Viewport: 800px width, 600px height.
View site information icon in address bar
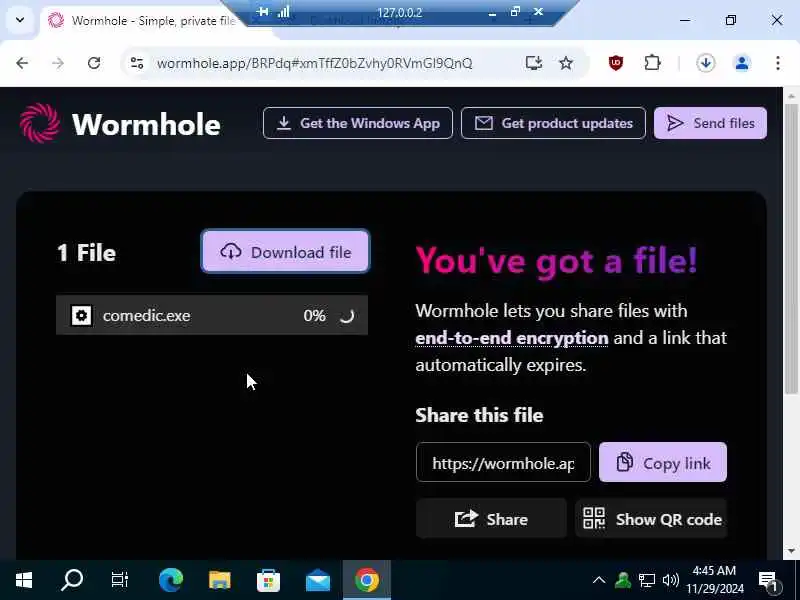pyautogui.click(x=137, y=63)
